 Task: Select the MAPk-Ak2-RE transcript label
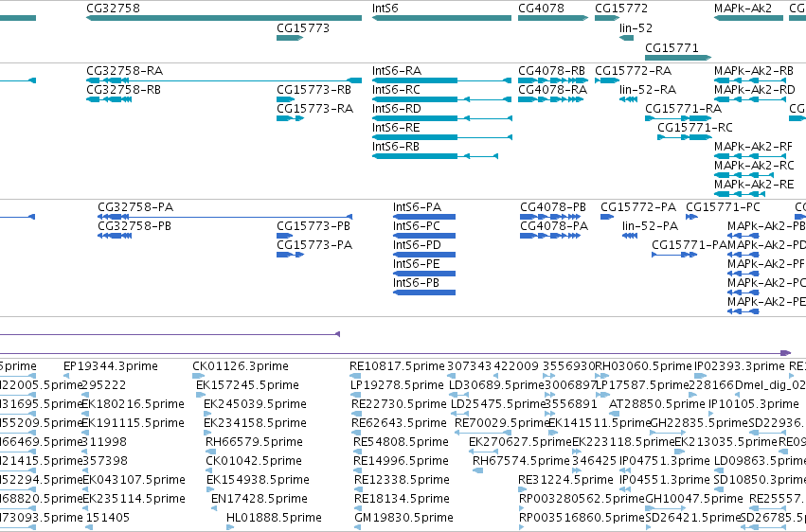pyautogui.click(x=754, y=185)
